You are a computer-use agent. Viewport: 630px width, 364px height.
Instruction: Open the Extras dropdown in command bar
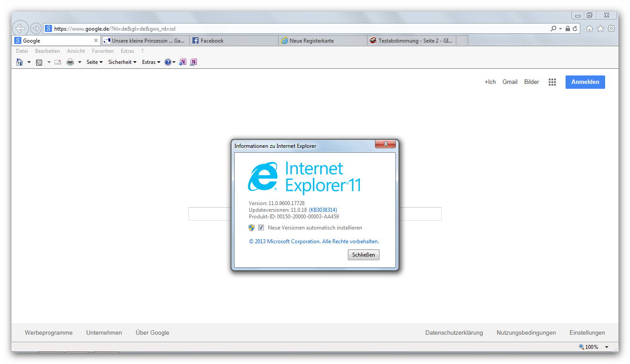click(x=151, y=62)
